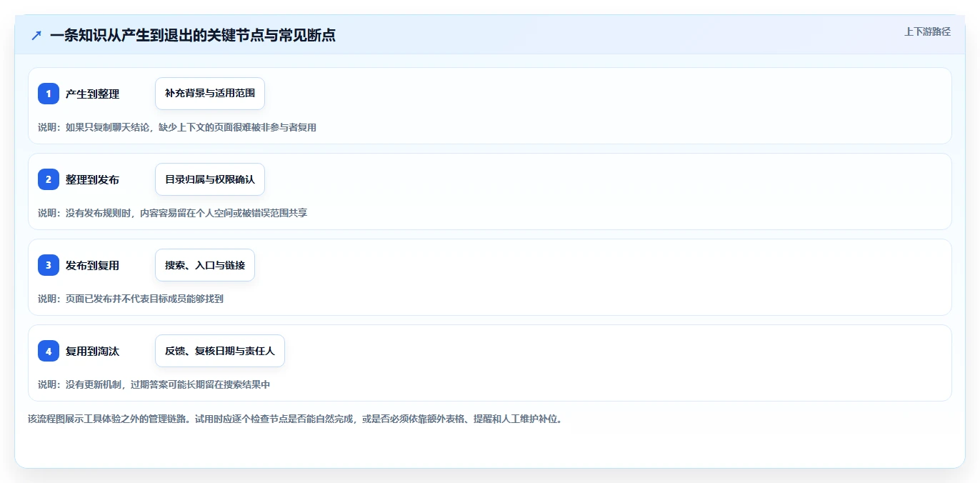Viewport: 980px width, 483px height.
Task: Click the 反馈、复核日期与责任人 chip
Action: click(x=220, y=351)
